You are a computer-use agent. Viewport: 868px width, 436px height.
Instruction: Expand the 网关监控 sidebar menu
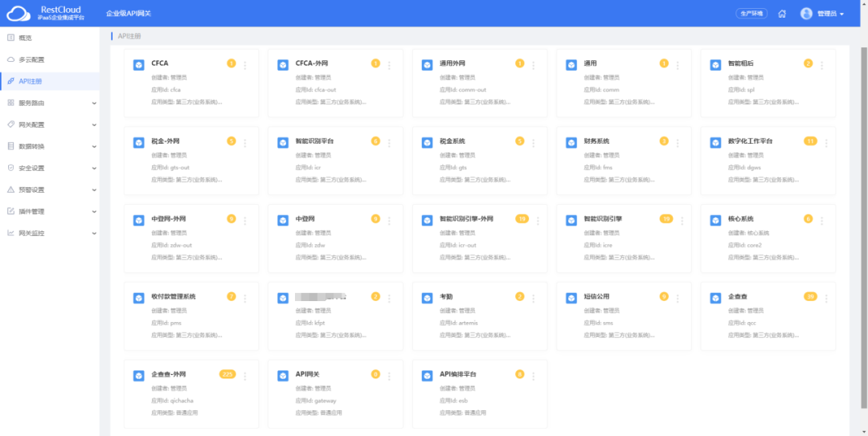tap(50, 233)
